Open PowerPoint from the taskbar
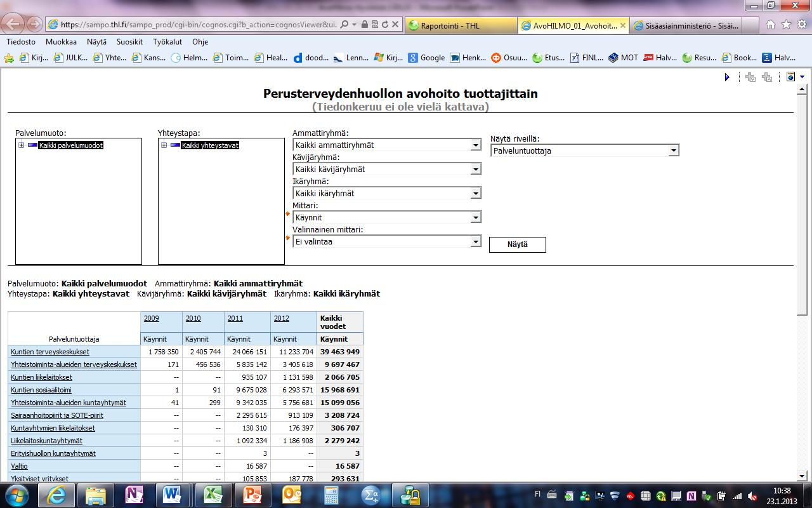 252,495
